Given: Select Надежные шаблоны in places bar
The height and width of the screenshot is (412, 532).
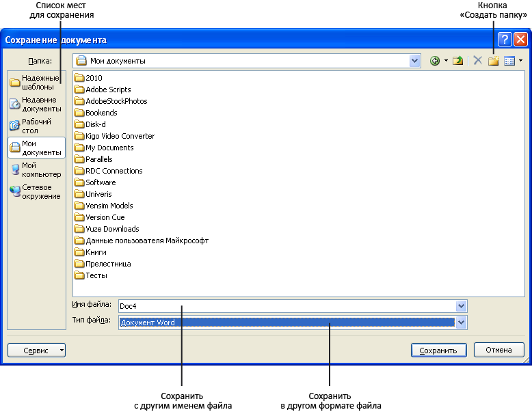Looking at the screenshot, I should [36, 83].
